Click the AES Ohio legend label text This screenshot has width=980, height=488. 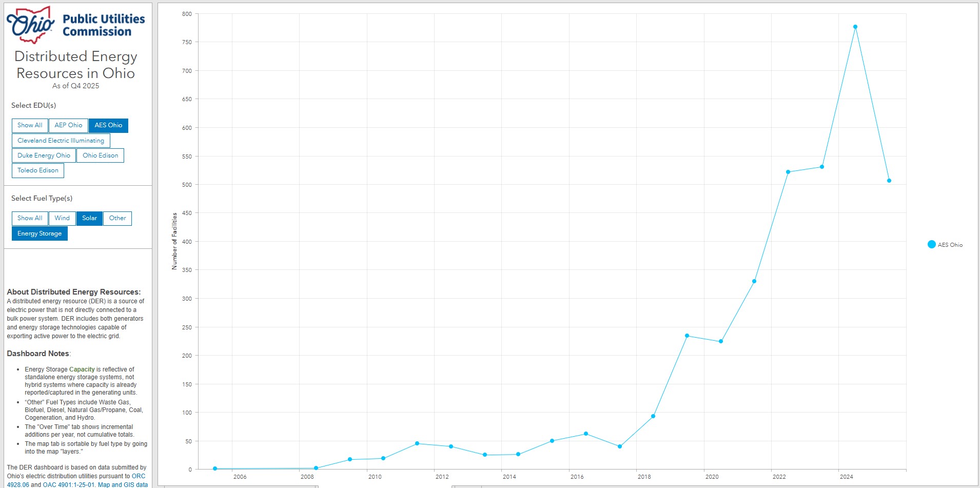950,245
